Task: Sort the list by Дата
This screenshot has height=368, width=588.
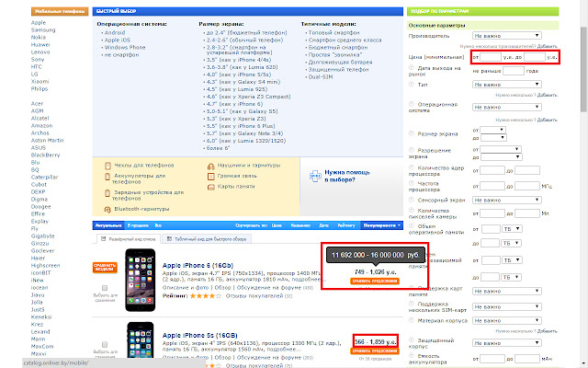Action: pos(324,225)
